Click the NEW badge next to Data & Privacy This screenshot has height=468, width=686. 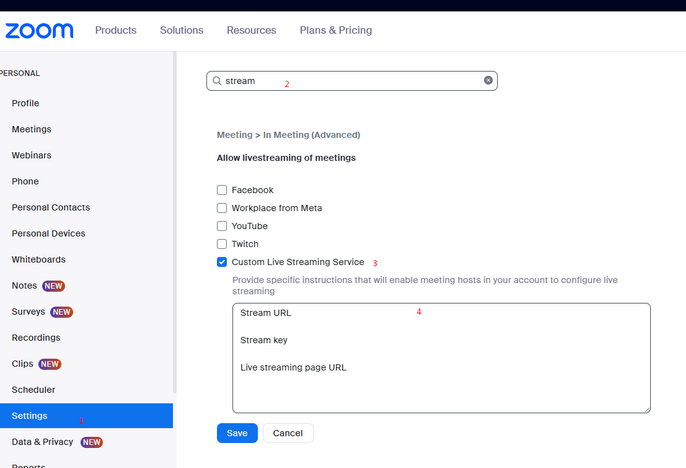[91, 442]
